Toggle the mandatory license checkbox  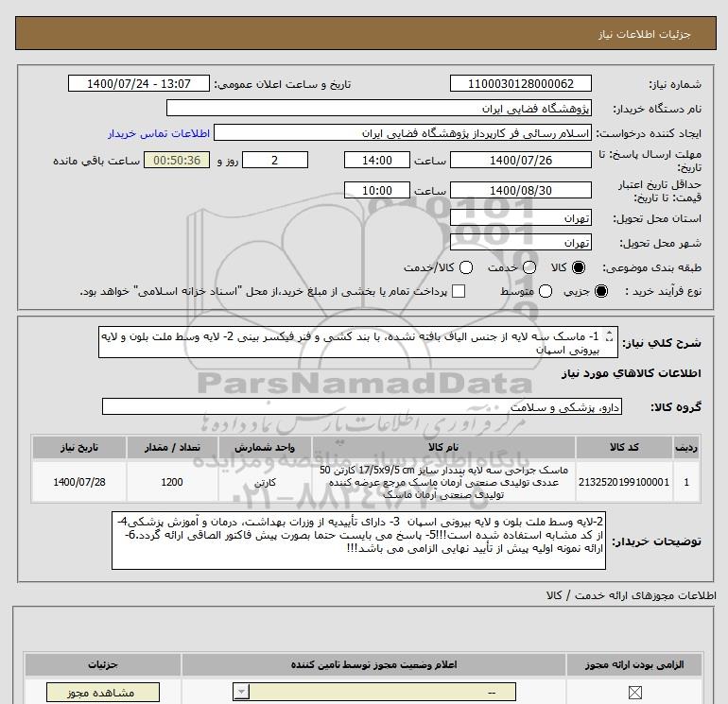pos(634,693)
